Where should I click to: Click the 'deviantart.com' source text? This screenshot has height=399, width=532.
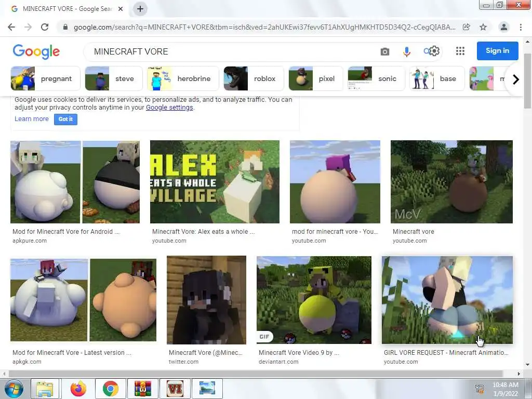[278, 362]
